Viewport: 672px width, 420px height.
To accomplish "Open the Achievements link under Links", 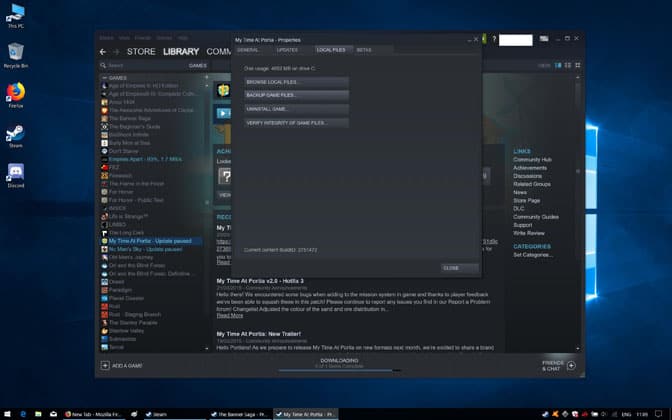I will (x=530, y=168).
